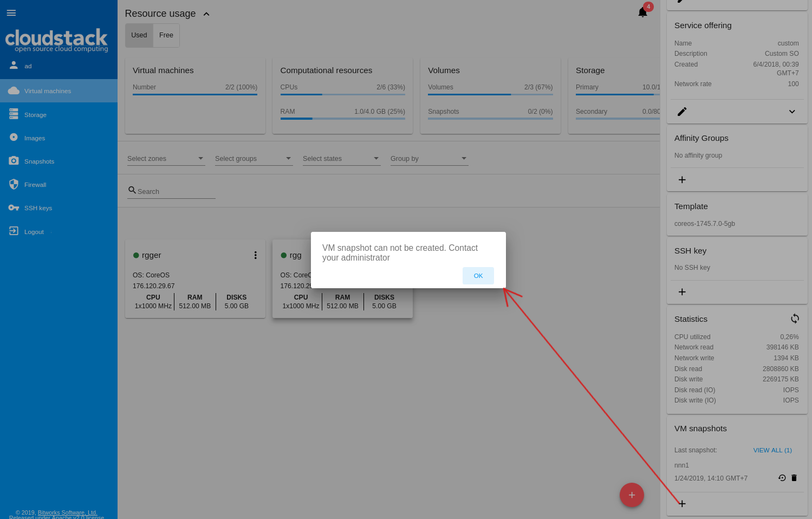Viewport: 812px width, 519px height.
Task: Switch resource usage to Free
Action: [x=166, y=35]
